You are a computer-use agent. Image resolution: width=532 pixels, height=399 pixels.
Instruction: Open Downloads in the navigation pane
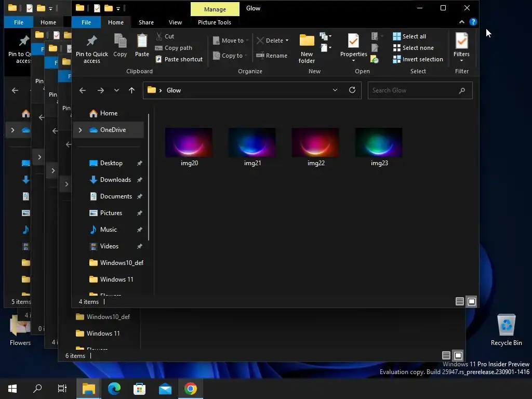tap(110, 180)
